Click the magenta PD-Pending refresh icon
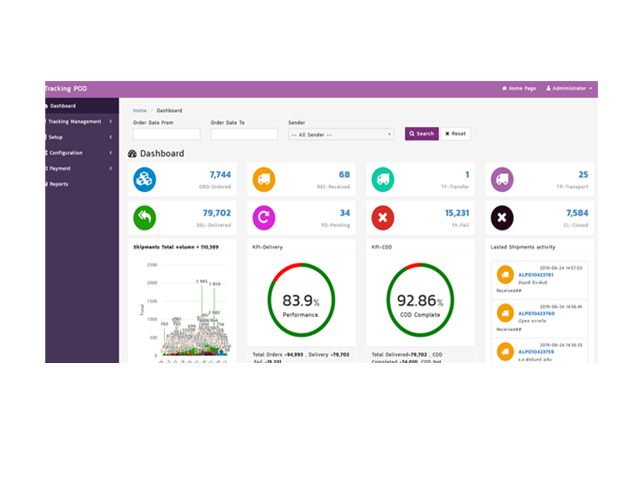The width and height of the screenshot is (640, 480). click(x=263, y=217)
